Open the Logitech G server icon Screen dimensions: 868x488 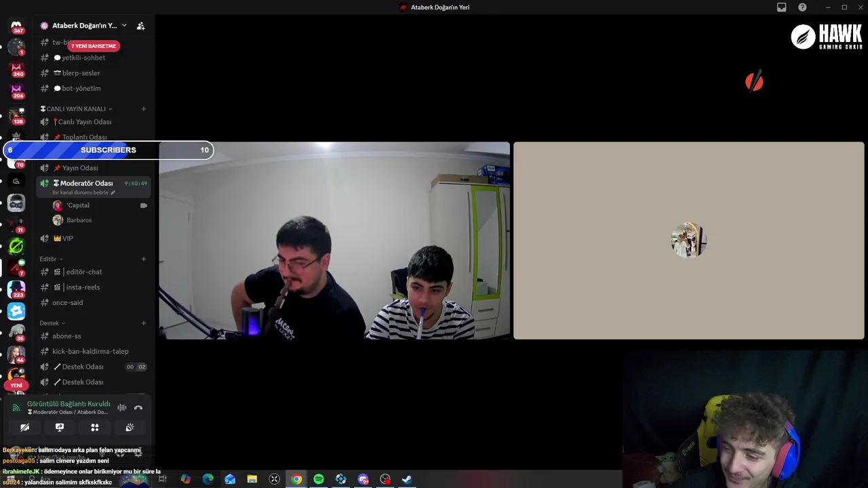click(x=16, y=181)
